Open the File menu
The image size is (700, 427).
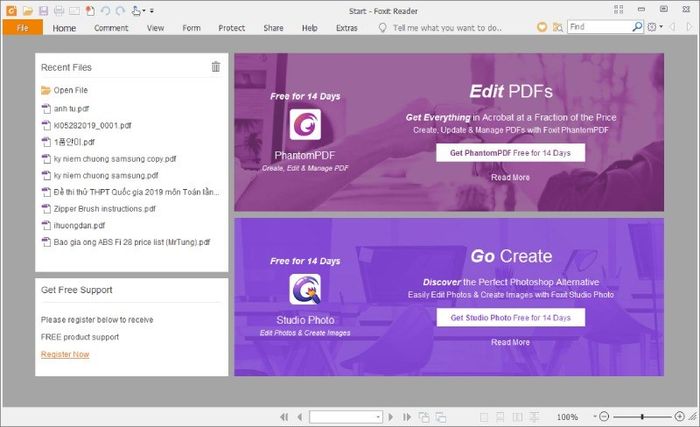[x=22, y=28]
